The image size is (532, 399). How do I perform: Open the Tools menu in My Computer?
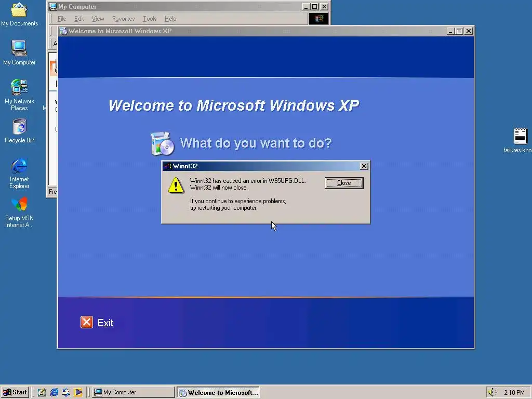pos(150,19)
